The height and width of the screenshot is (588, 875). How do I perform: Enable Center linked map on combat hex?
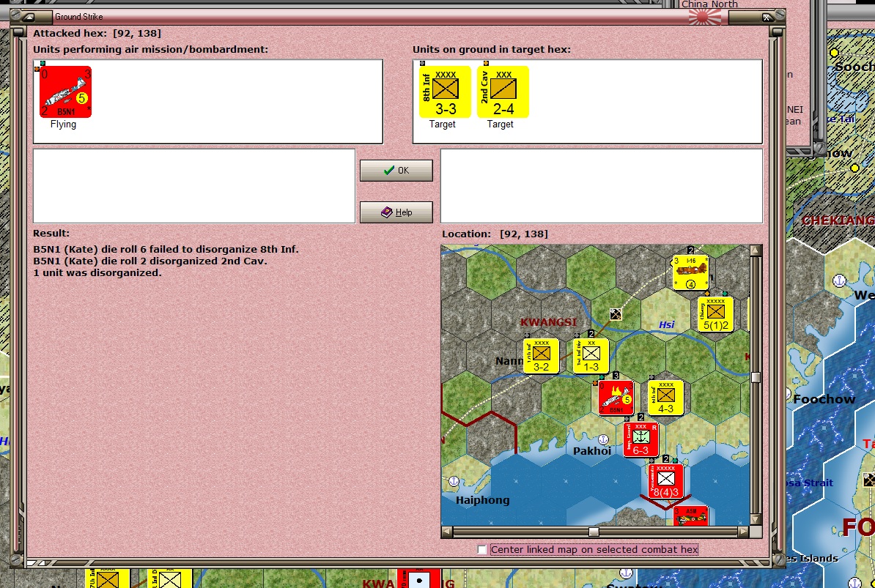482,549
